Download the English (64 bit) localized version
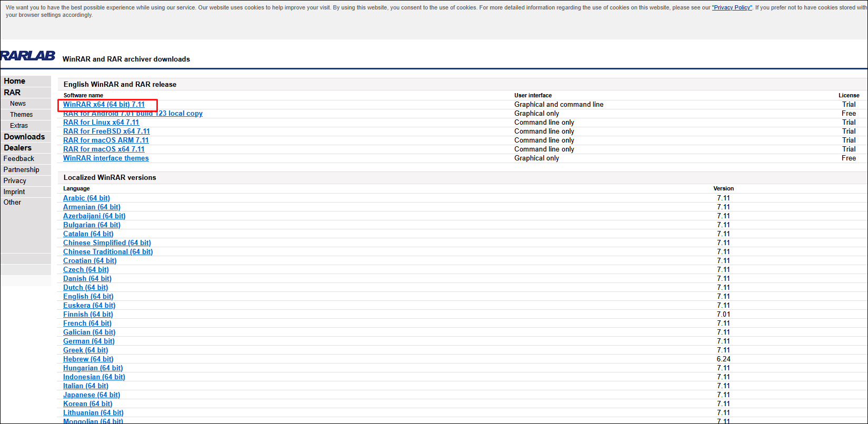868x424 pixels. tap(88, 297)
